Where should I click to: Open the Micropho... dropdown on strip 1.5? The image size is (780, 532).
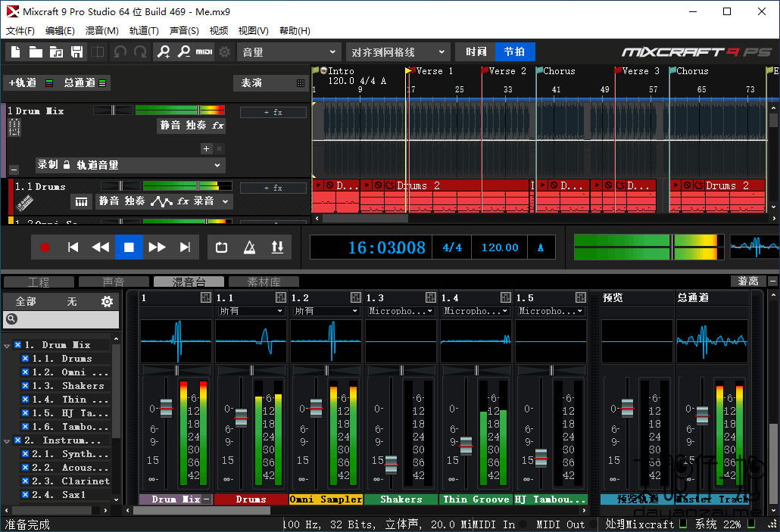click(x=551, y=311)
